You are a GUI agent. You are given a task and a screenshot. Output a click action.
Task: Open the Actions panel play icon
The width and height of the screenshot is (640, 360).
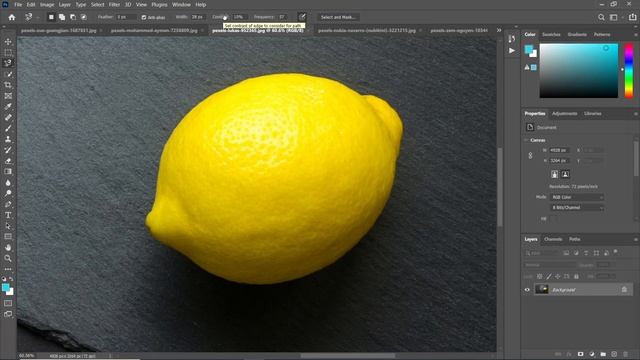[x=512, y=51]
